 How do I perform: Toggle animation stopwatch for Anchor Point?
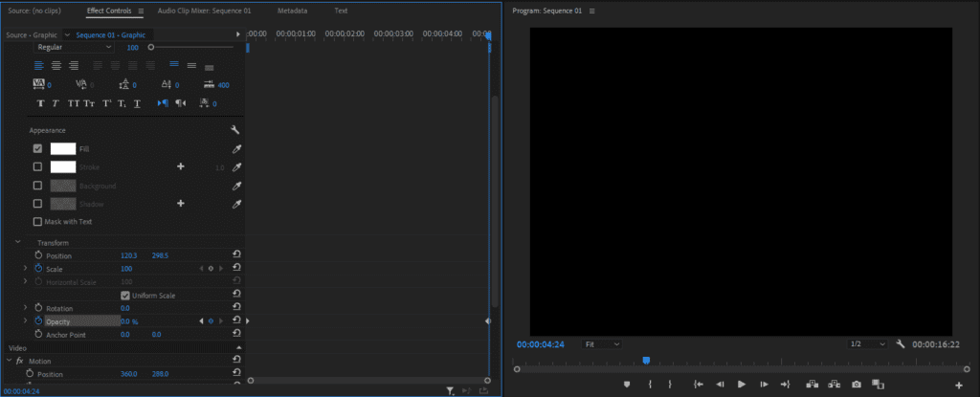(38, 335)
